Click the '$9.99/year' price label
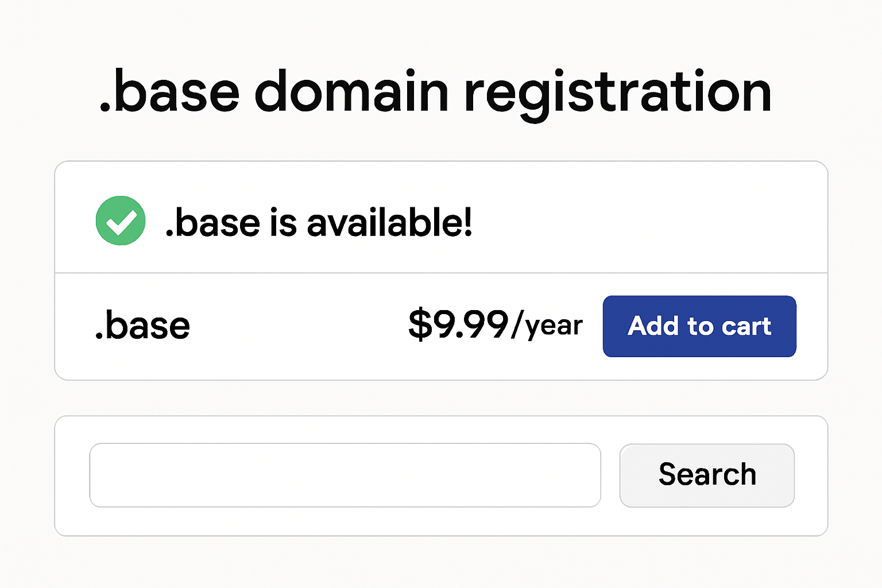This screenshot has height=588, width=882. (495, 325)
